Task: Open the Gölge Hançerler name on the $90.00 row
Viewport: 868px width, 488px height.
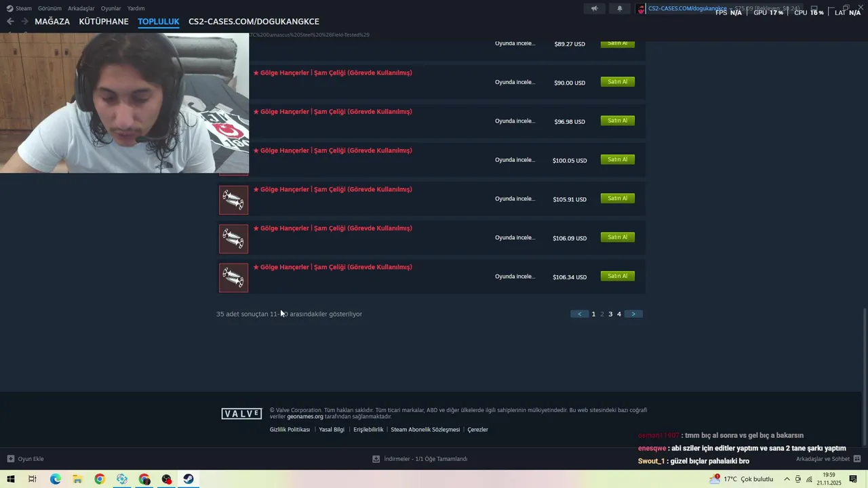Action: click(332, 73)
